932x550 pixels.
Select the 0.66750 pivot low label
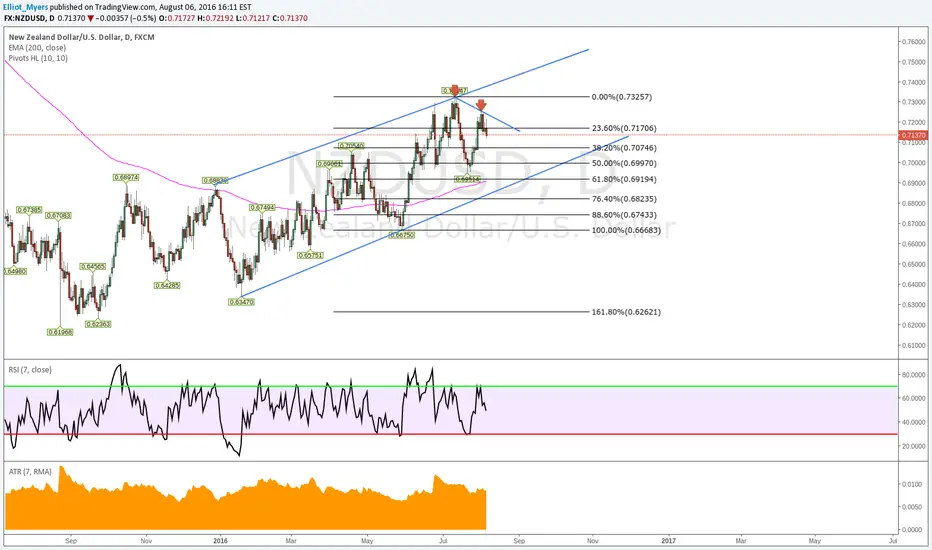pos(402,235)
